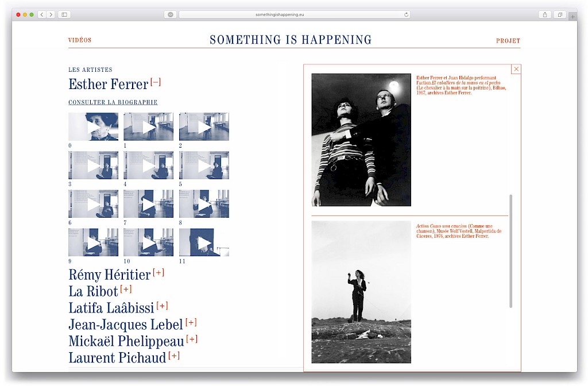Open the PROJET menu item

(x=508, y=41)
